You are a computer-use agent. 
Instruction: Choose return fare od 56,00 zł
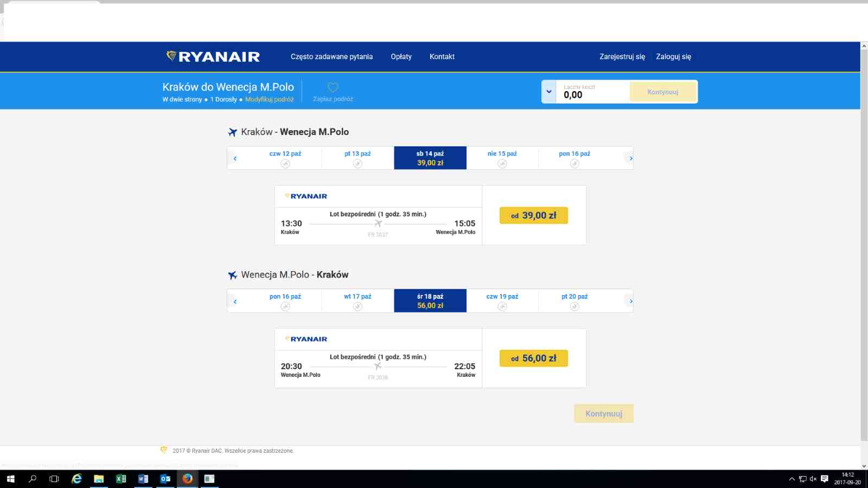point(534,358)
